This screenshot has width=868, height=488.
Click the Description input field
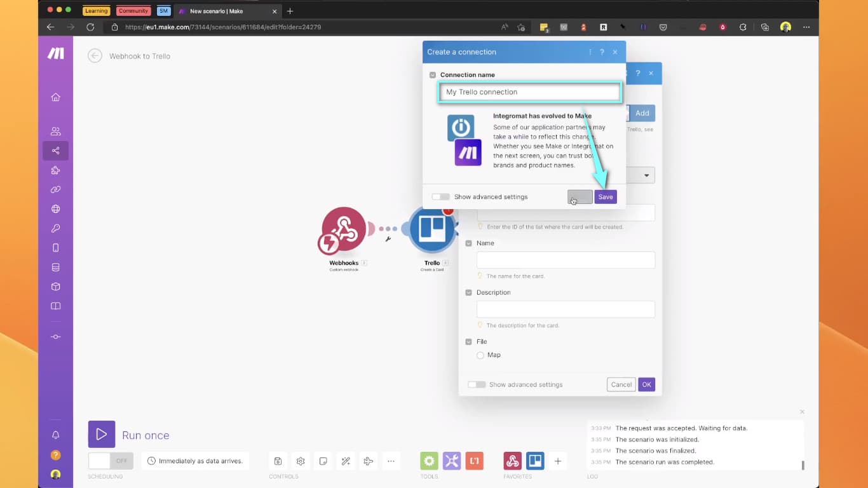pos(566,309)
